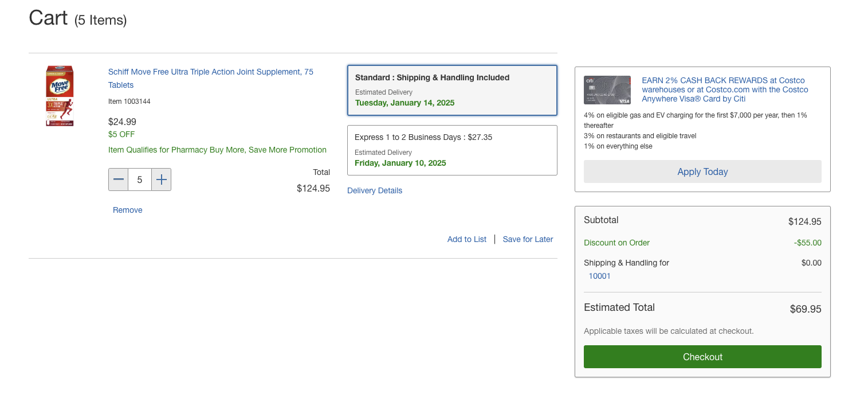Click the Estimated Total amount $69.95
Image resolution: width=868 pixels, height=394 pixels.
(806, 309)
